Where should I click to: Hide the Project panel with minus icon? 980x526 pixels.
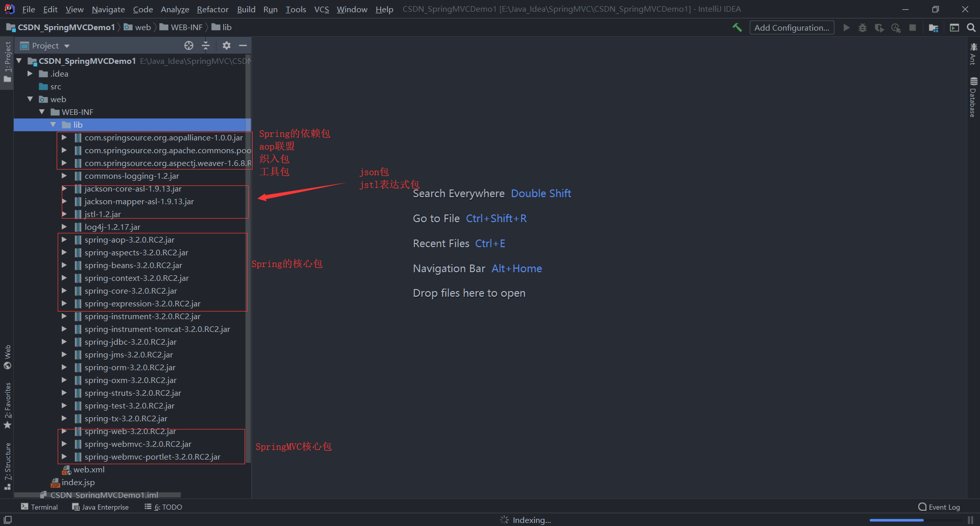243,45
